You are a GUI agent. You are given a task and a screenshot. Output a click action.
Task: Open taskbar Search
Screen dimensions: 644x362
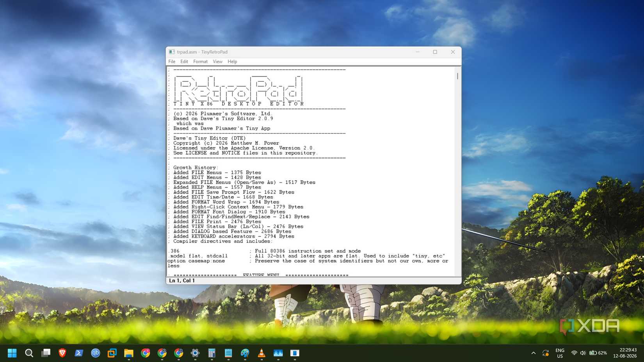pos(29,353)
